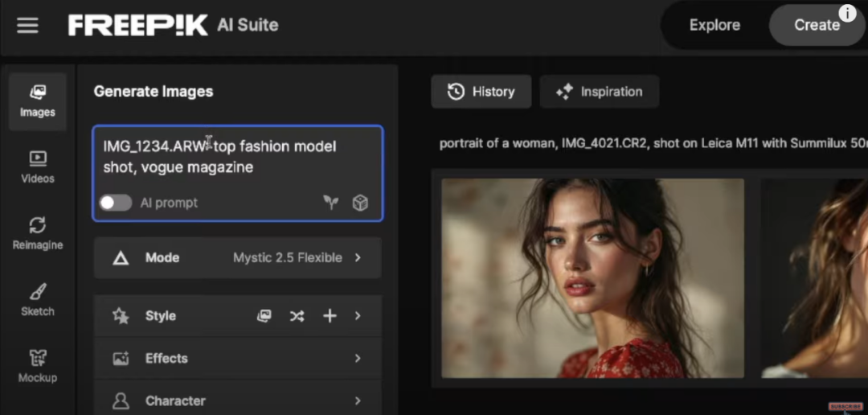The width and height of the screenshot is (868, 415).
Task: Click the cube icon in prompt box
Action: pos(360,203)
